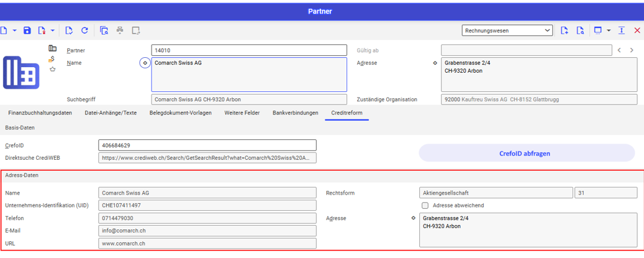The image size is (644, 258).
Task: Click the CrefoID input field
Action: (x=207, y=145)
